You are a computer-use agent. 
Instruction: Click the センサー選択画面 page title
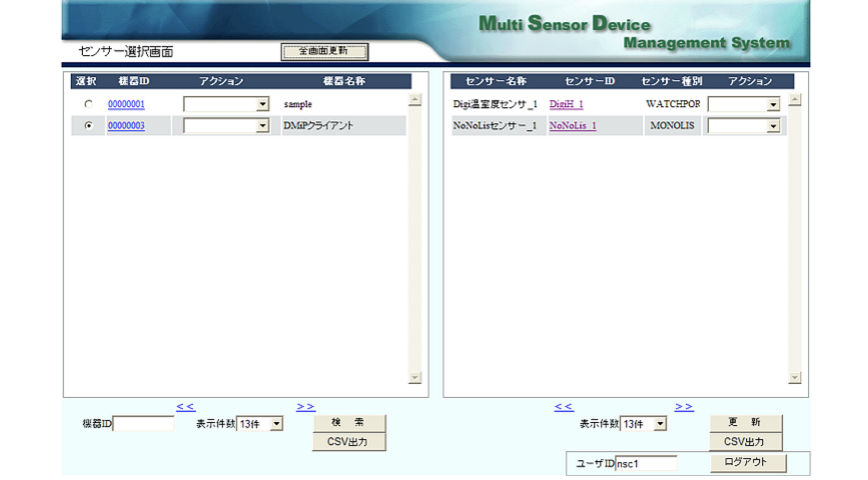[126, 51]
